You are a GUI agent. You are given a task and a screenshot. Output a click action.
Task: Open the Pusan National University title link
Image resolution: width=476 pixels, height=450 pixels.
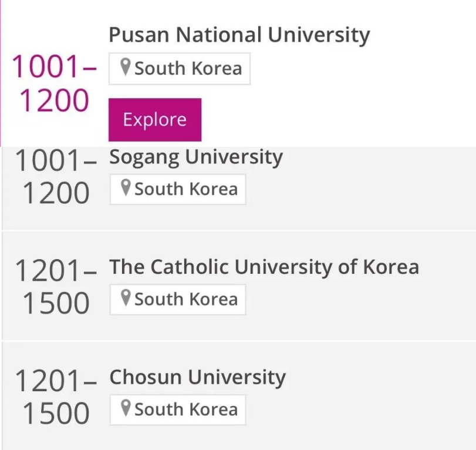pyautogui.click(x=239, y=35)
